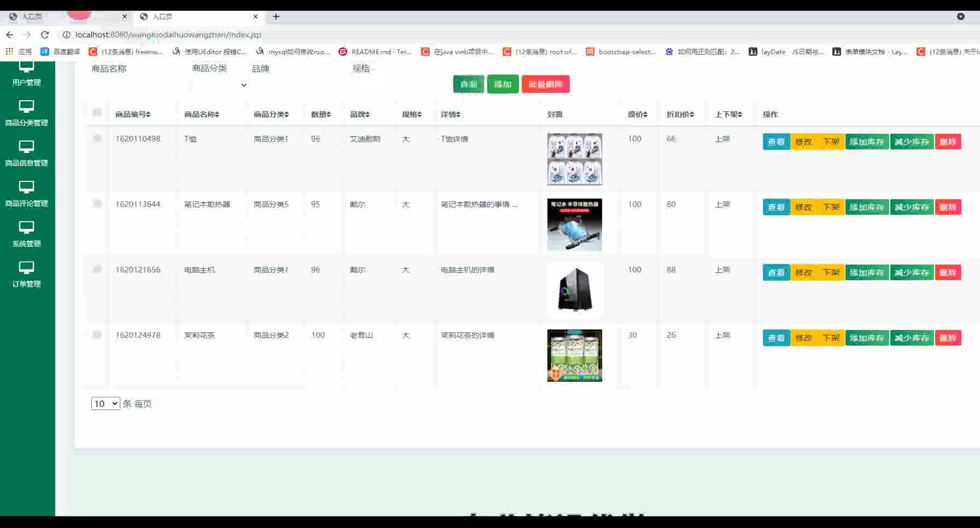
Task: Select checkbox for 茉莉花茶 row
Action: coord(97,335)
